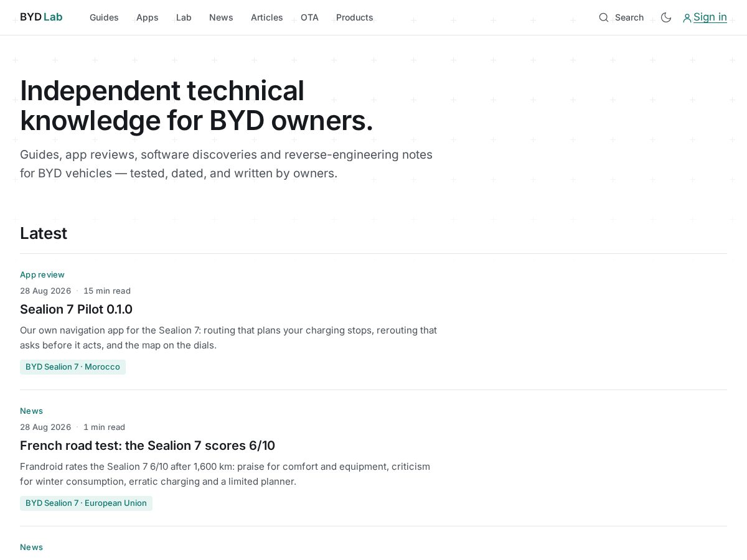Screen dimensions: 747x560
Task: Open the Sealion 7 Pilot 0.1.0 article
Action: pyautogui.click(x=76, y=309)
